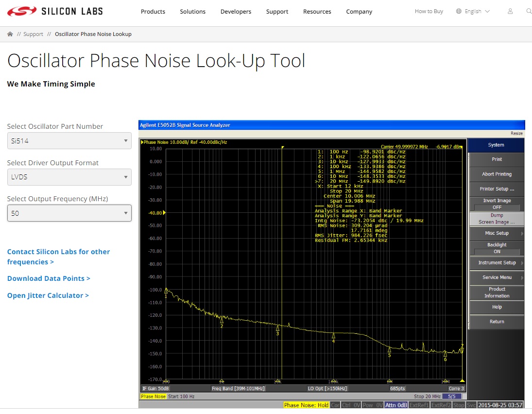Click the Phase Noise: Hold status indicator
532x414 pixels.
click(x=306, y=405)
